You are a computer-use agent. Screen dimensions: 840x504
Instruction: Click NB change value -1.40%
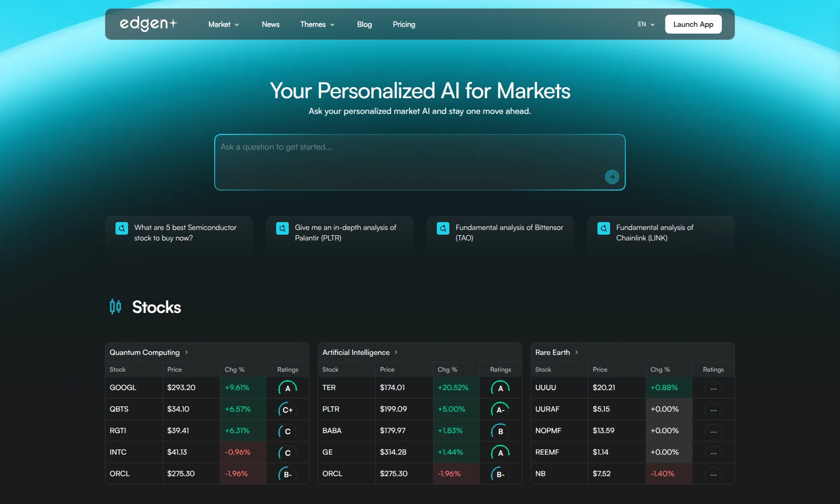(663, 474)
